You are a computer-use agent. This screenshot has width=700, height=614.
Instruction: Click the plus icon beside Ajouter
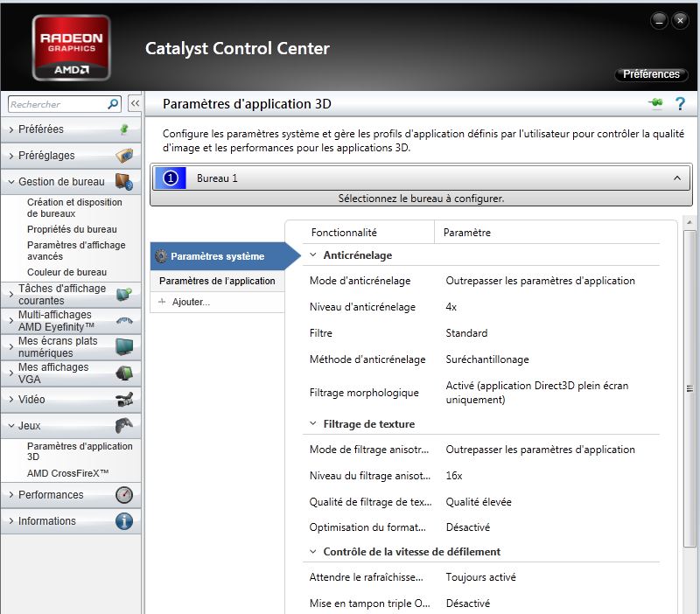tap(162, 302)
